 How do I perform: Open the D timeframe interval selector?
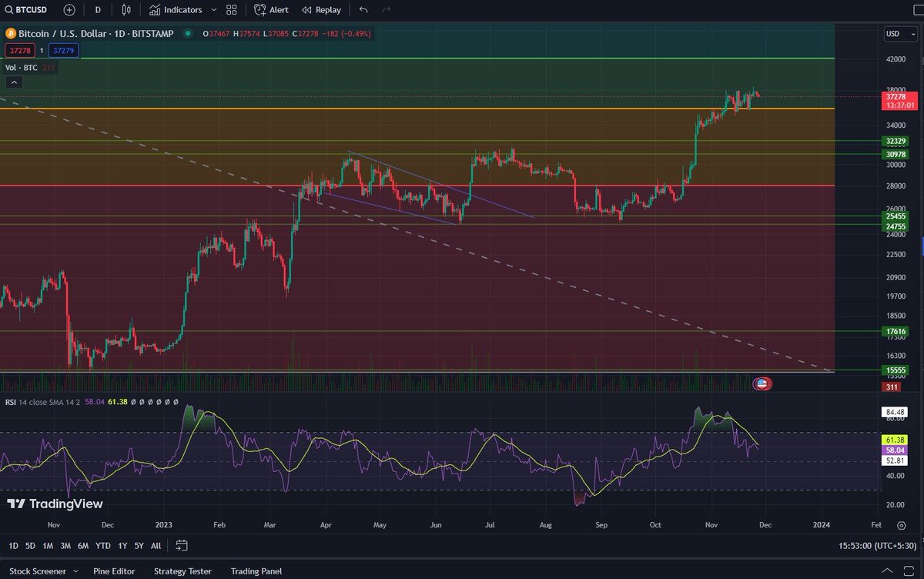click(98, 10)
